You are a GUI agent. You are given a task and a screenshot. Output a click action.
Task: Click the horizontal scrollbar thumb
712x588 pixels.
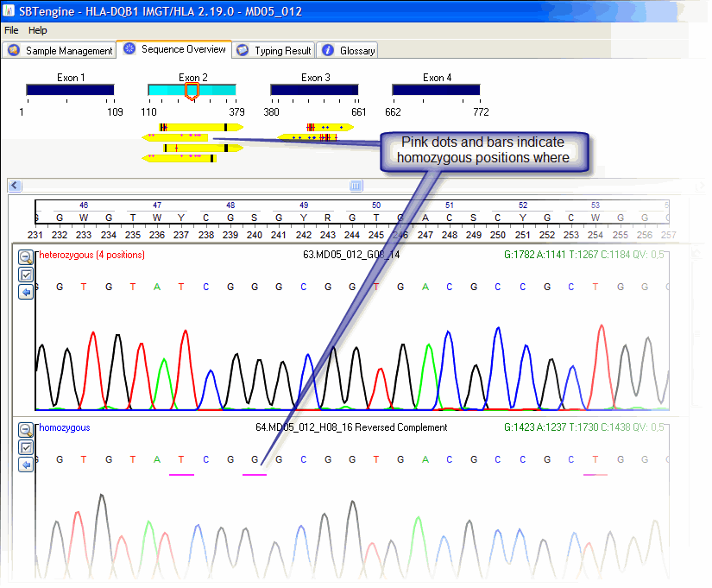[356, 186]
